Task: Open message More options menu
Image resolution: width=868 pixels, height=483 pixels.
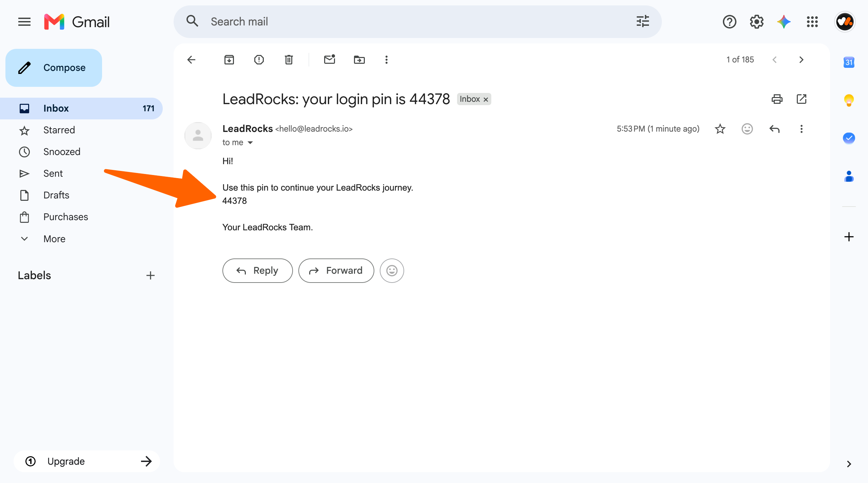Action: point(801,129)
